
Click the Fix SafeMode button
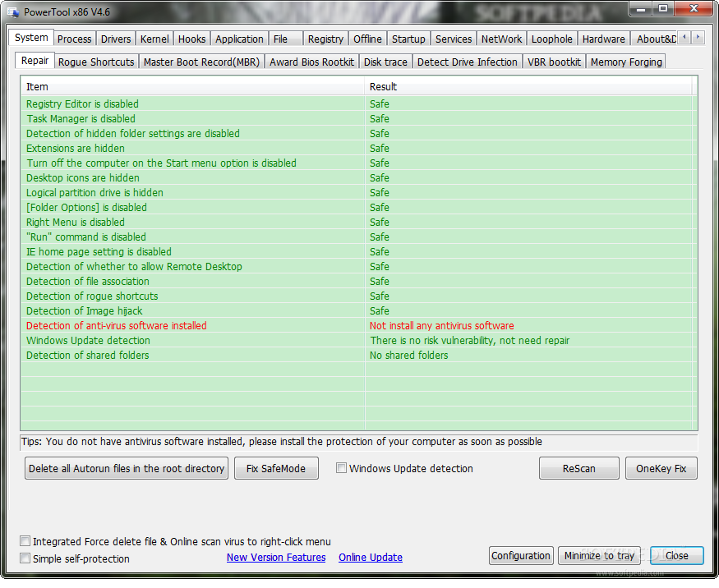276,468
